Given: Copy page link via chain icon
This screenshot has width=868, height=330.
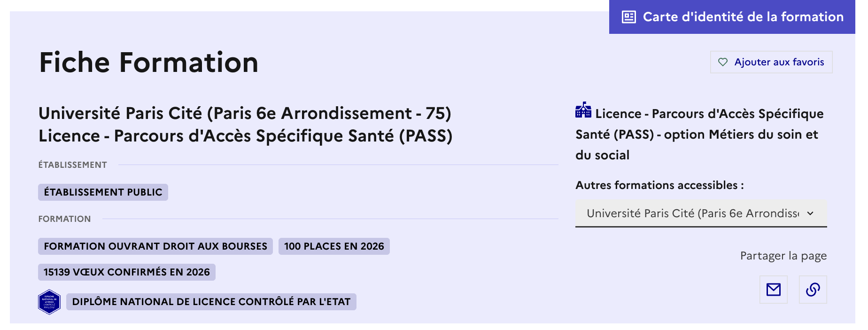Looking at the screenshot, I should pos(813,290).
